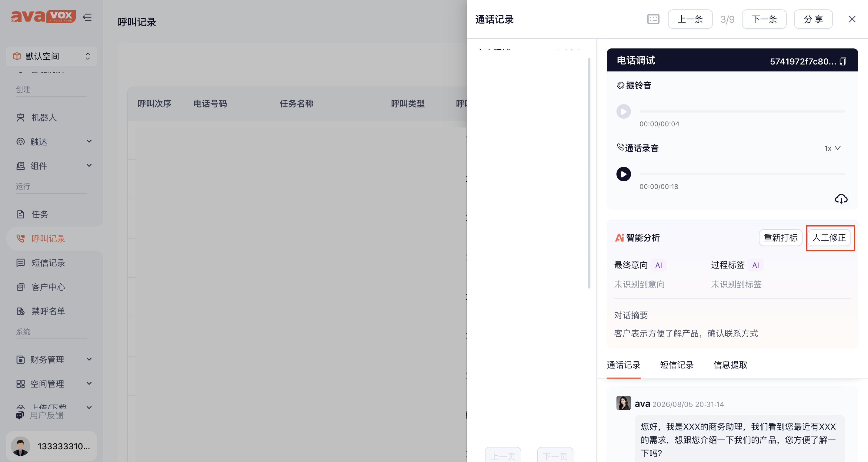Click the 财务管理 icon
868x462 pixels.
click(21, 360)
